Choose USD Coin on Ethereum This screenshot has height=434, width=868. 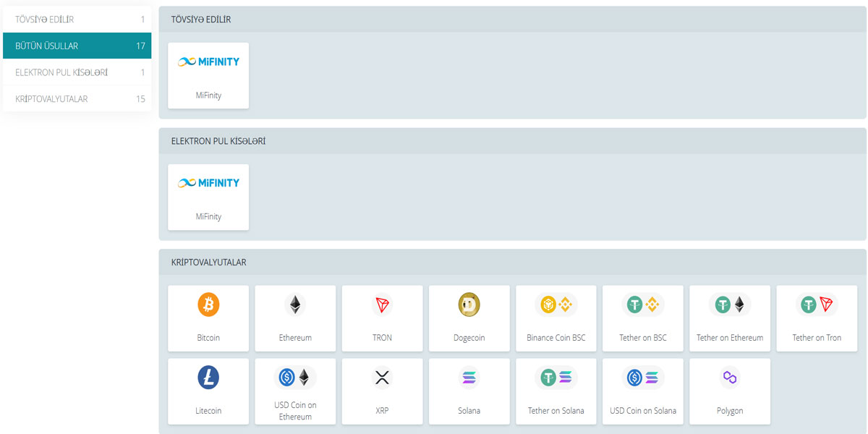[295, 378]
